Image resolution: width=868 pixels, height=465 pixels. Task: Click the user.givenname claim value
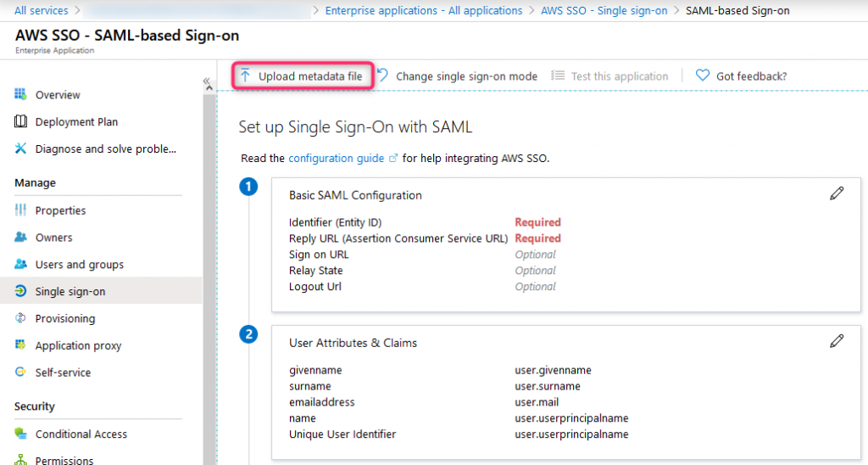click(553, 370)
